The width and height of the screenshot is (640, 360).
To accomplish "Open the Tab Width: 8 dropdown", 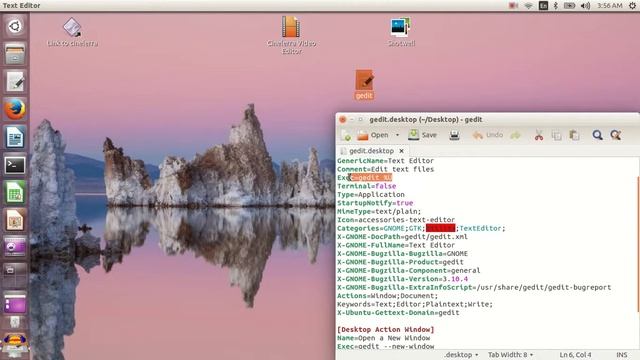I will [511, 355].
